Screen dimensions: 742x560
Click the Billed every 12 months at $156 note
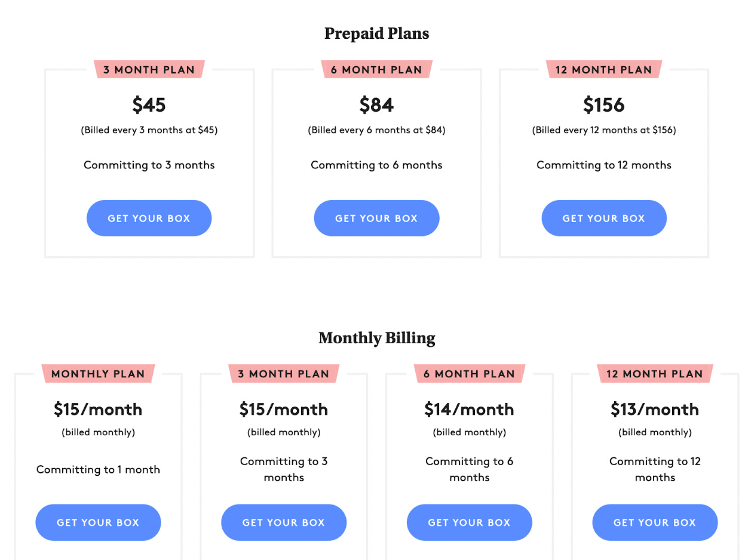[x=604, y=130]
